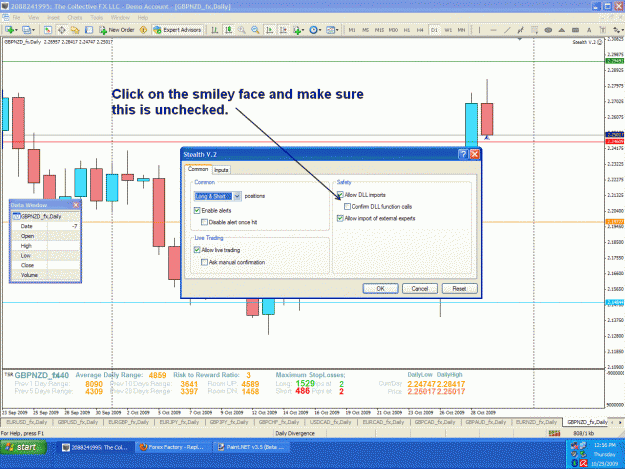Expand the New Chart dropdown arrow

click(x=16, y=30)
